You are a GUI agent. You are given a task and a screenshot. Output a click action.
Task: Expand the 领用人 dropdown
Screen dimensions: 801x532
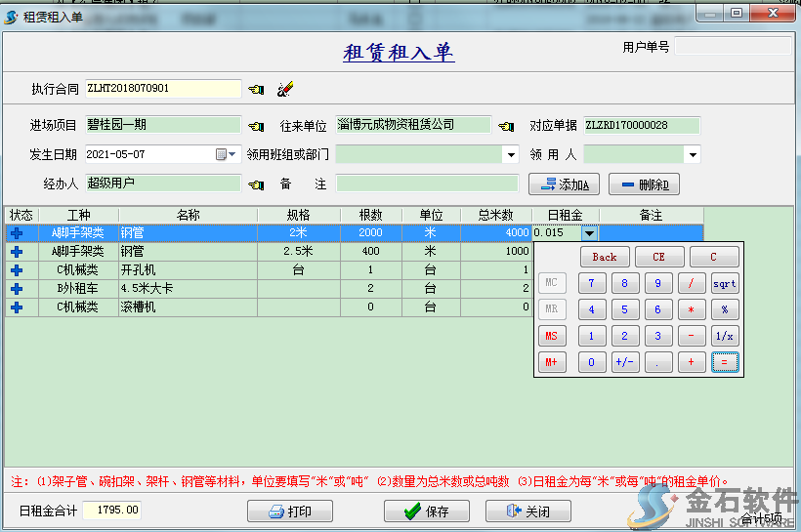[693, 154]
